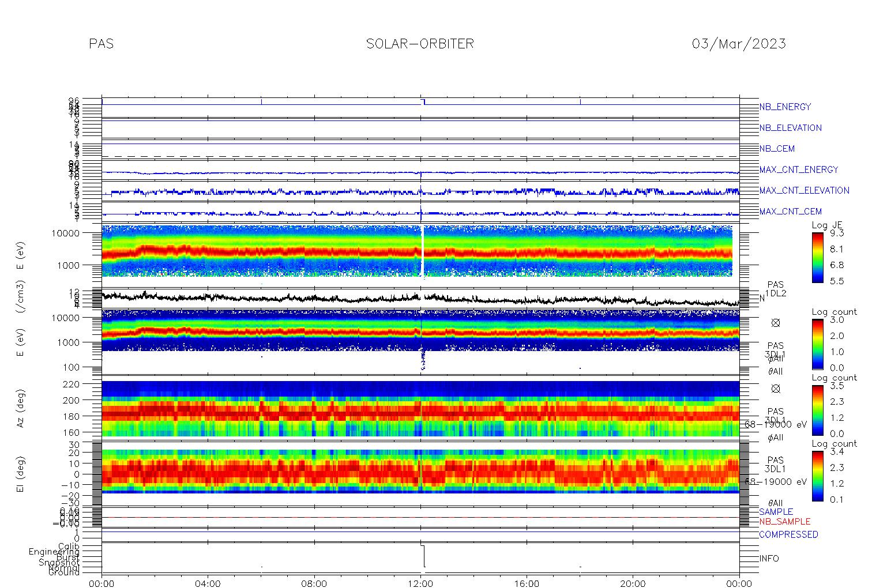Click the color bar scaled 0.1 to 3.4
The width and height of the screenshot is (872, 588).
[x=817, y=476]
